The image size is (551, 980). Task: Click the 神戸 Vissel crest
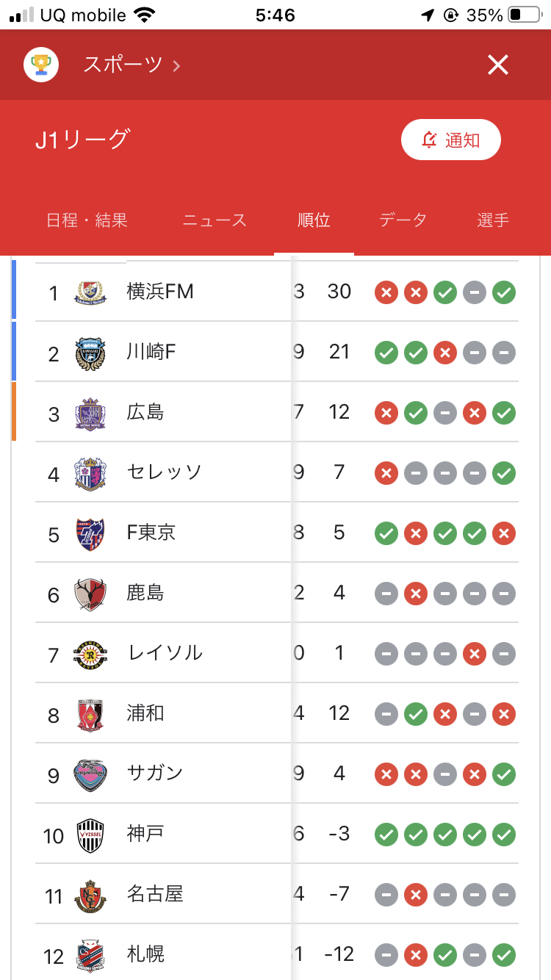90,835
